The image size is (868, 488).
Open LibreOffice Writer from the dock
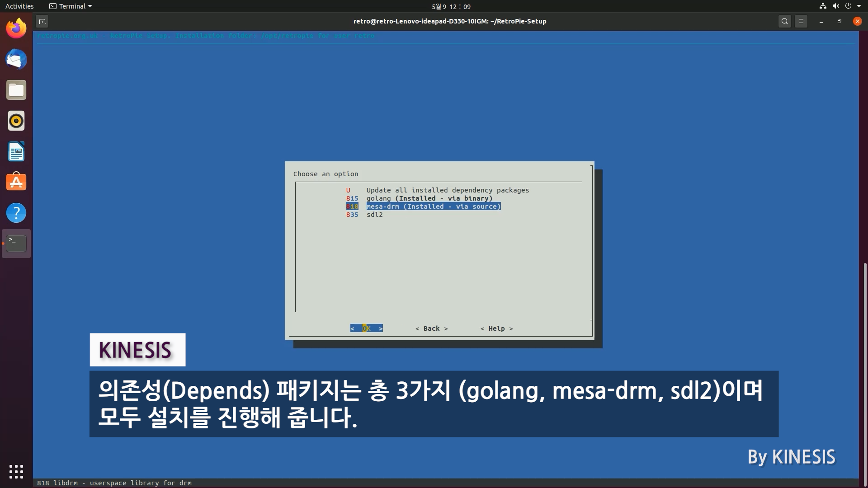point(16,152)
